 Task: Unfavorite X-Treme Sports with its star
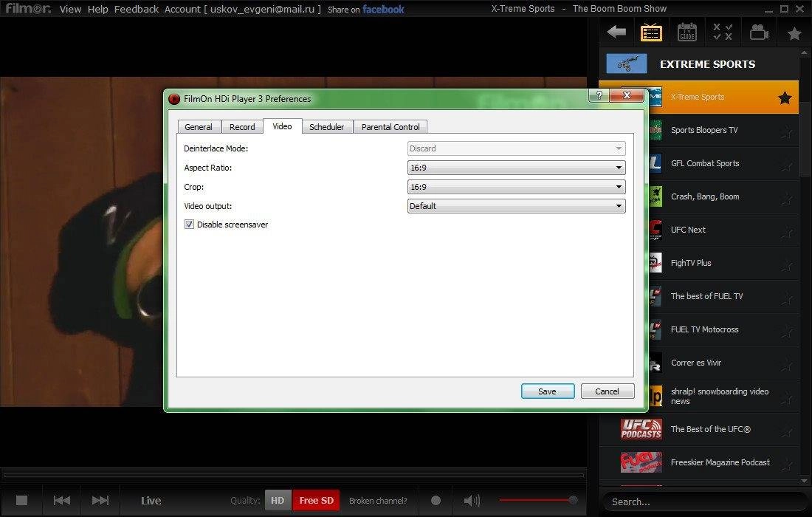(785, 97)
